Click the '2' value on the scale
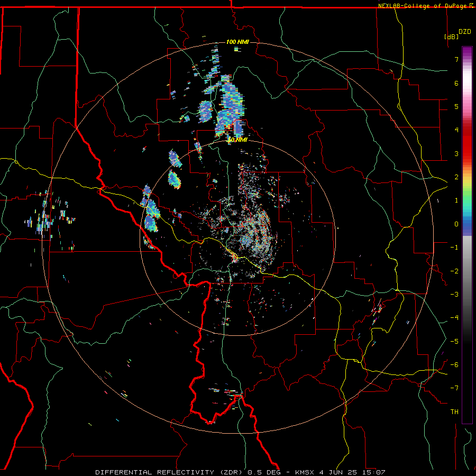The width and height of the screenshot is (476, 476). (456, 177)
